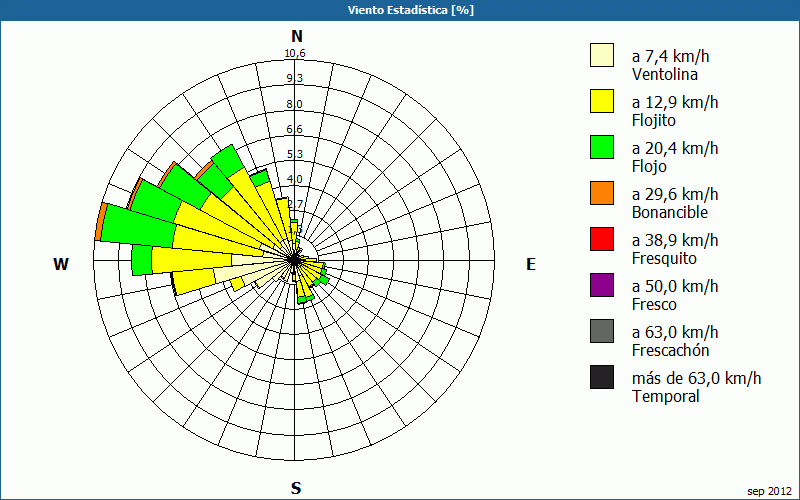Click the 'a 63,0 km/h' legend text

[675, 332]
